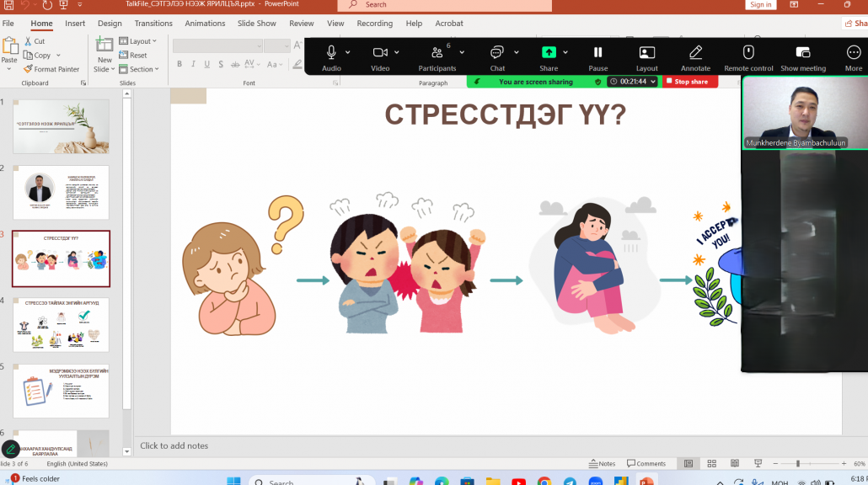Open Zoom Participants panel
This screenshot has height=485, width=868.
[x=437, y=53]
